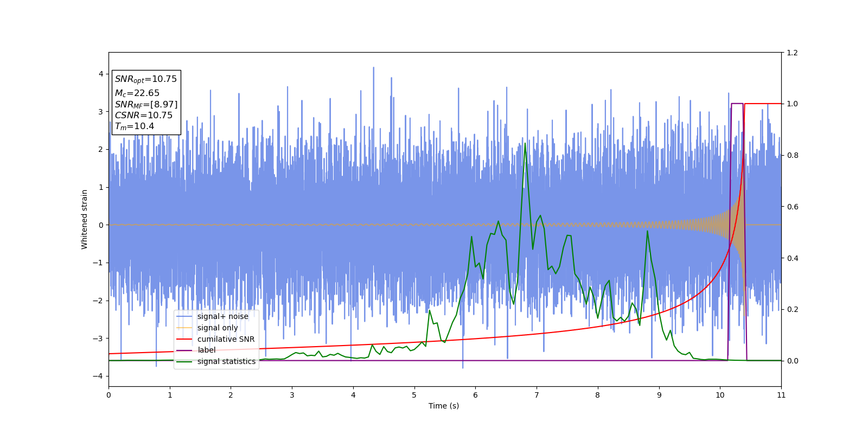Click right axis tick label 0.0
Viewport: 868px width, 434px height.
(793, 361)
